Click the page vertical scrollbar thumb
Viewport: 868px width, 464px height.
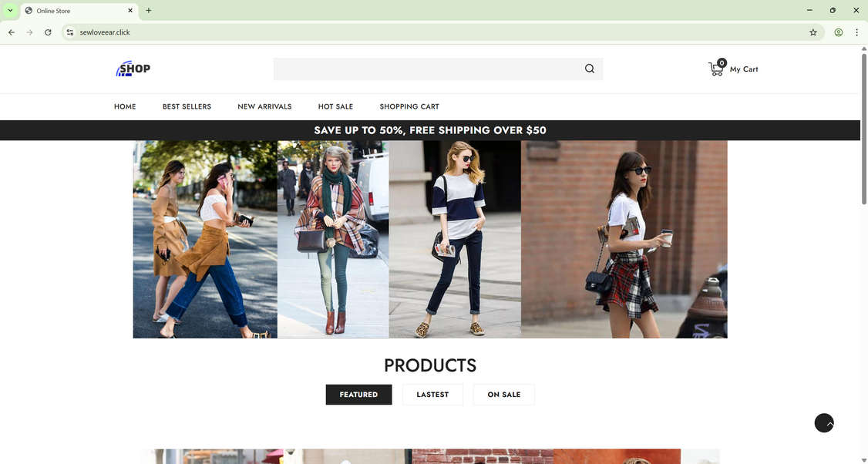pyautogui.click(x=863, y=129)
